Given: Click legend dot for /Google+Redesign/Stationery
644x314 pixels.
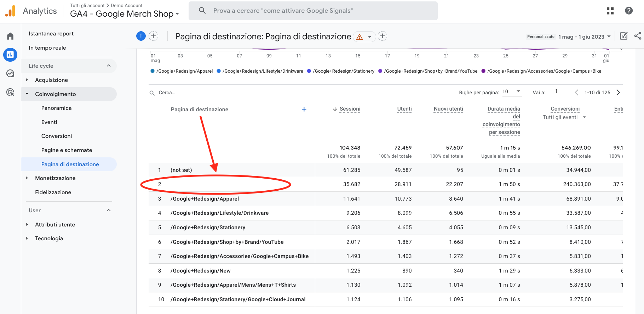Looking at the screenshot, I should [309, 71].
